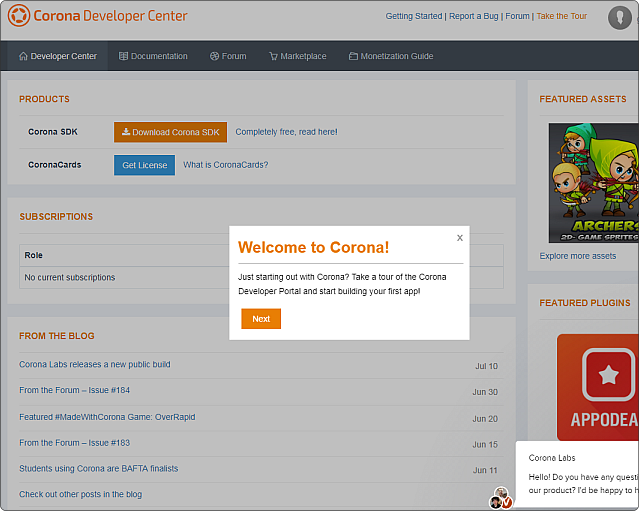The height and width of the screenshot is (511, 639).
Task: Open 'Students using Corona are BAFTA finalists'
Action: click(x=99, y=469)
